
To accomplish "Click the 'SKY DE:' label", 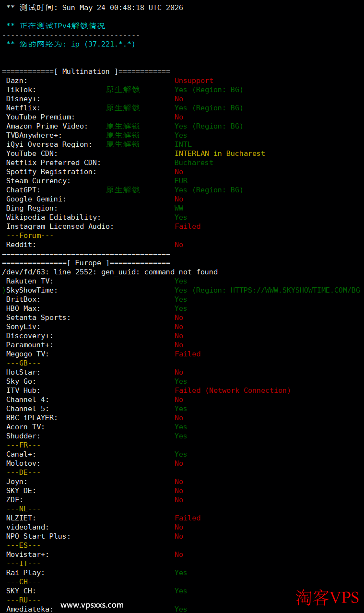I will (x=21, y=491).
